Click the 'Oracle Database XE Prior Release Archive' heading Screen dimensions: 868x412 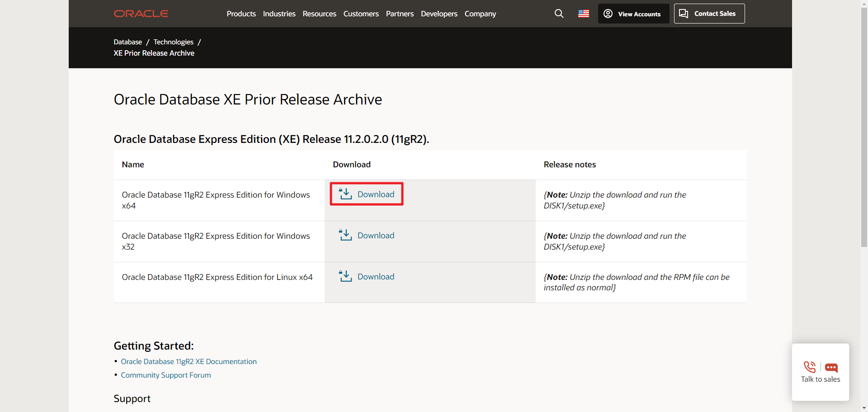pyautogui.click(x=248, y=99)
